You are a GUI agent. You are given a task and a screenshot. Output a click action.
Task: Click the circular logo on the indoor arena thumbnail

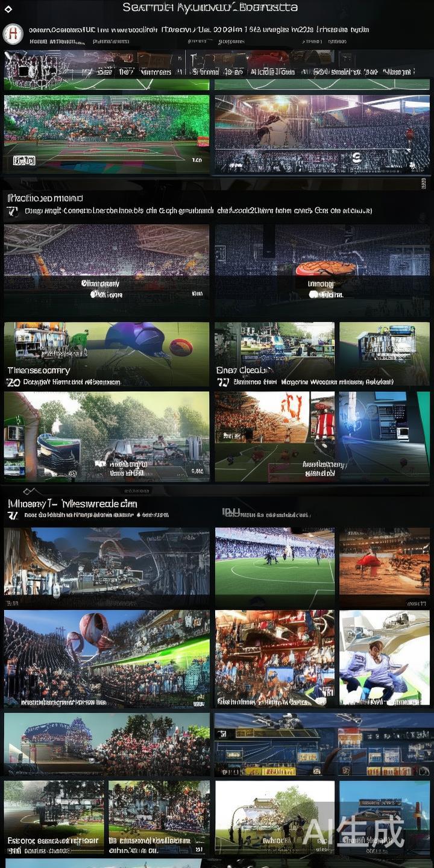click(357, 159)
